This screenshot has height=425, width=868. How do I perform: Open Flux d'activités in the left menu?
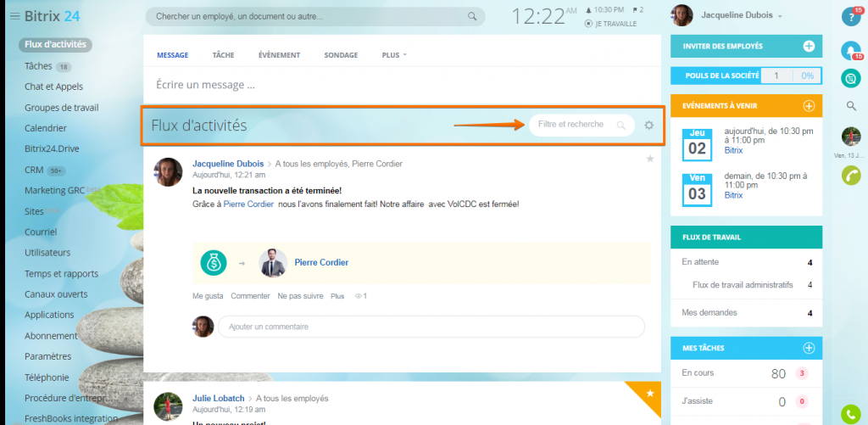pos(55,44)
